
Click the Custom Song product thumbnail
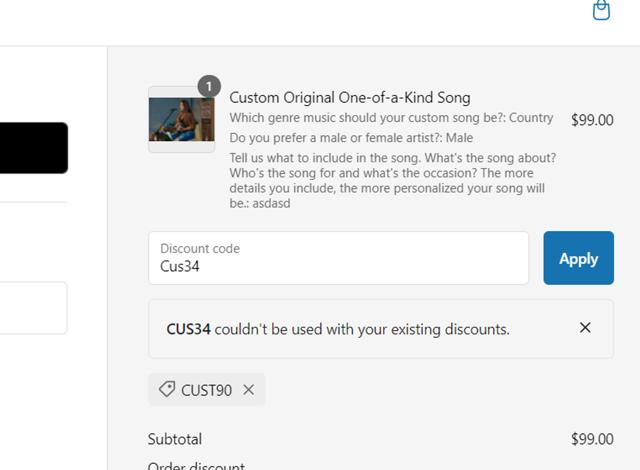tap(181, 120)
